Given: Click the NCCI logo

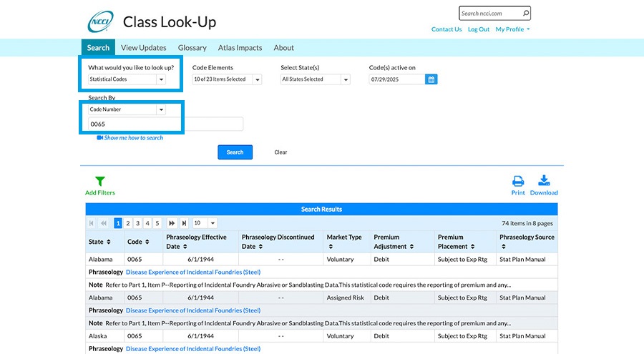Looking at the screenshot, I should click(x=101, y=21).
